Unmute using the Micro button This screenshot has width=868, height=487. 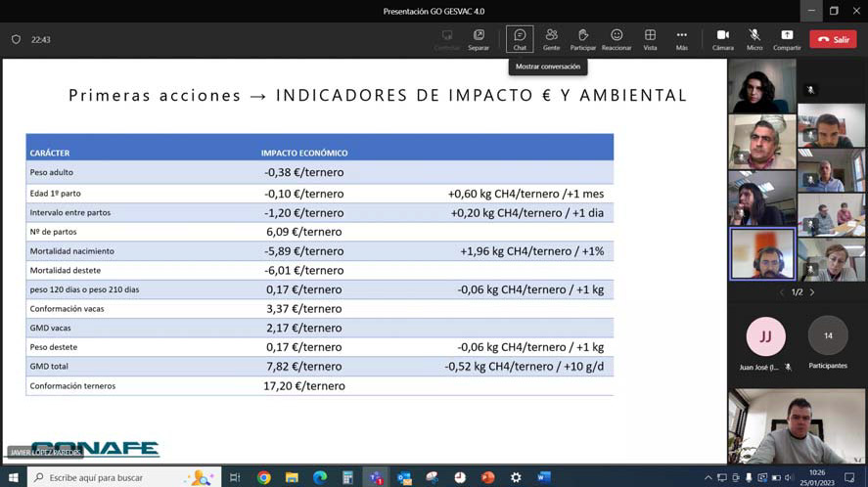click(754, 39)
